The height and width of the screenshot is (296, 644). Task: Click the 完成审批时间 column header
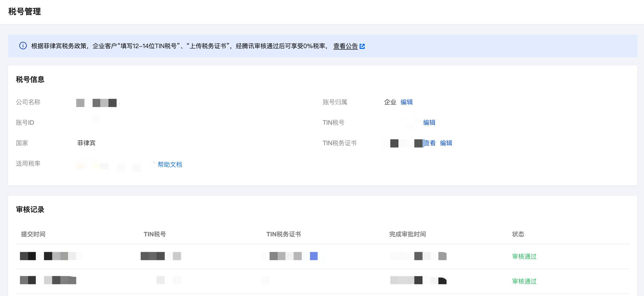[x=407, y=234]
